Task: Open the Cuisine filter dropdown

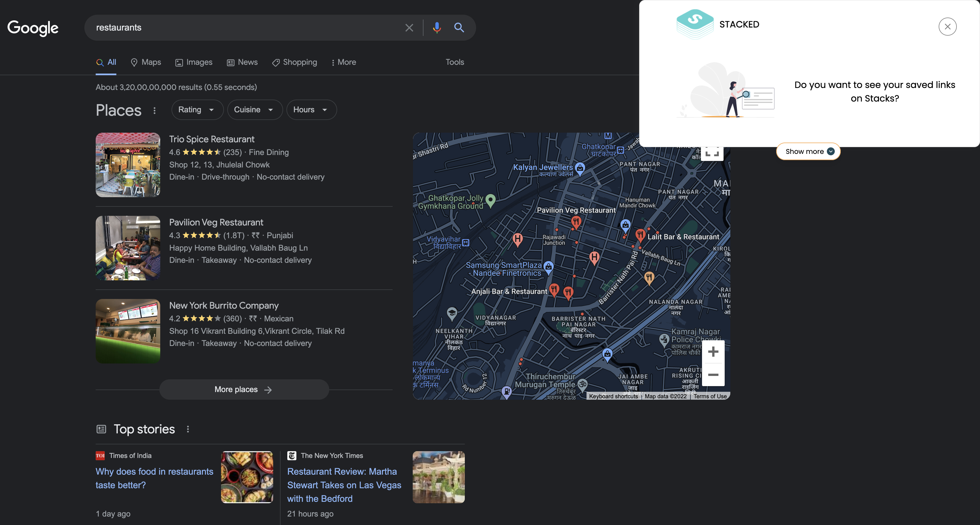Action: tap(255, 110)
